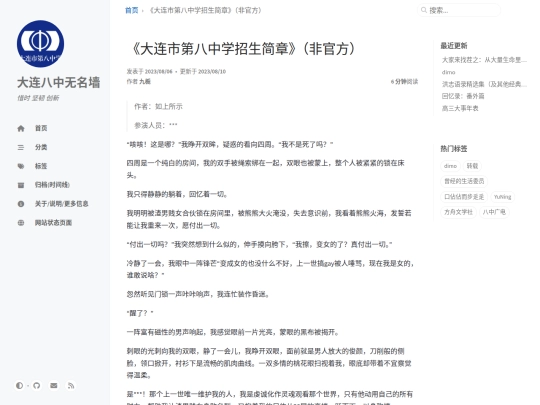
Task: Open the 归档(时间线) archive icon
Action: click(21, 185)
